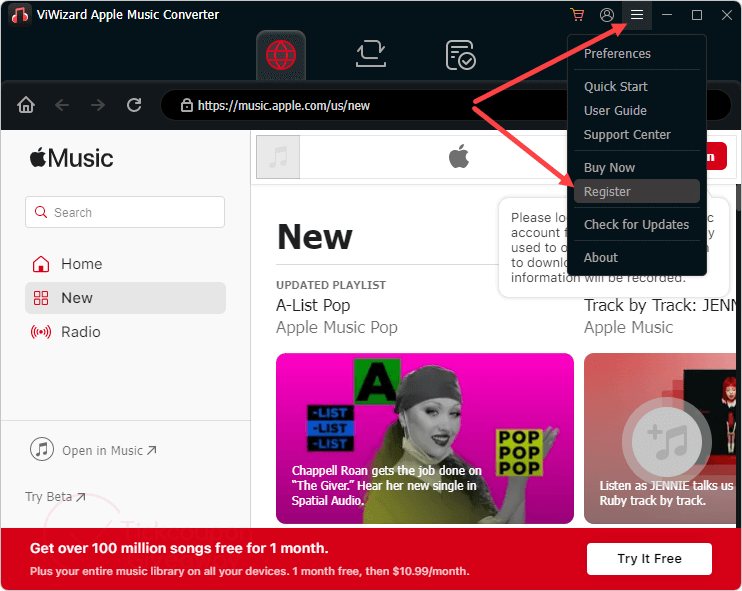Click the forward navigation arrow

pos(98,105)
